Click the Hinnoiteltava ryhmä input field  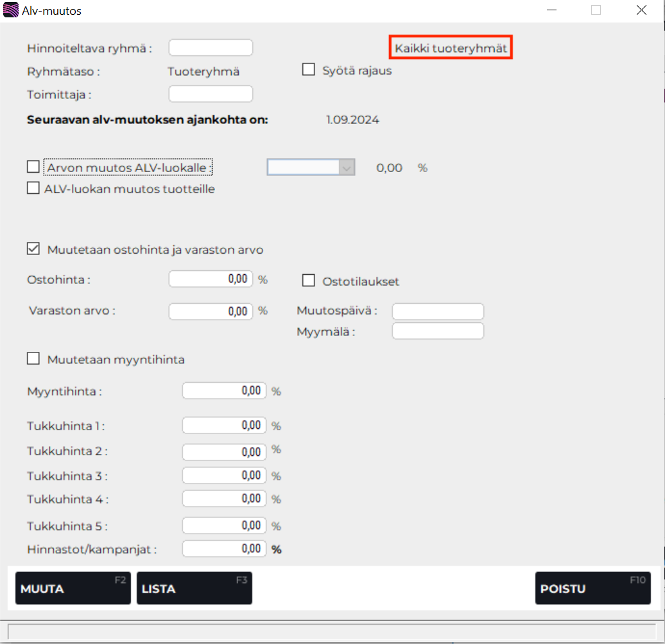[211, 48]
